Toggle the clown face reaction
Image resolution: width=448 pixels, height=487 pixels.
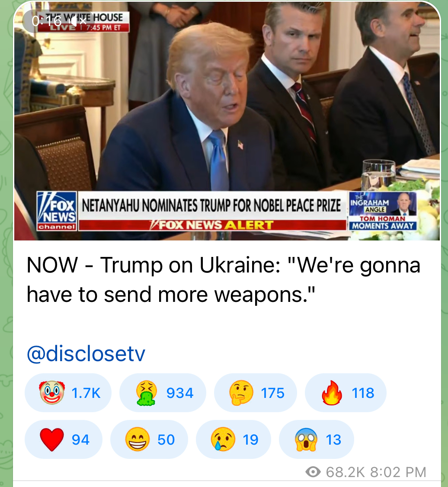pyautogui.click(x=68, y=393)
